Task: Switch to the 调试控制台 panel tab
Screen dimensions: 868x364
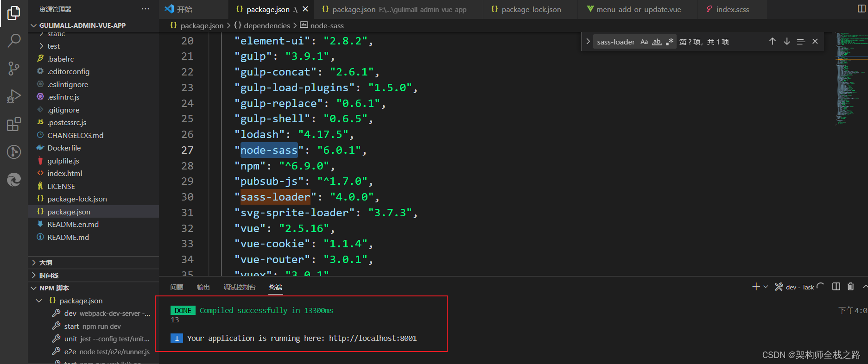Action: coord(240,287)
